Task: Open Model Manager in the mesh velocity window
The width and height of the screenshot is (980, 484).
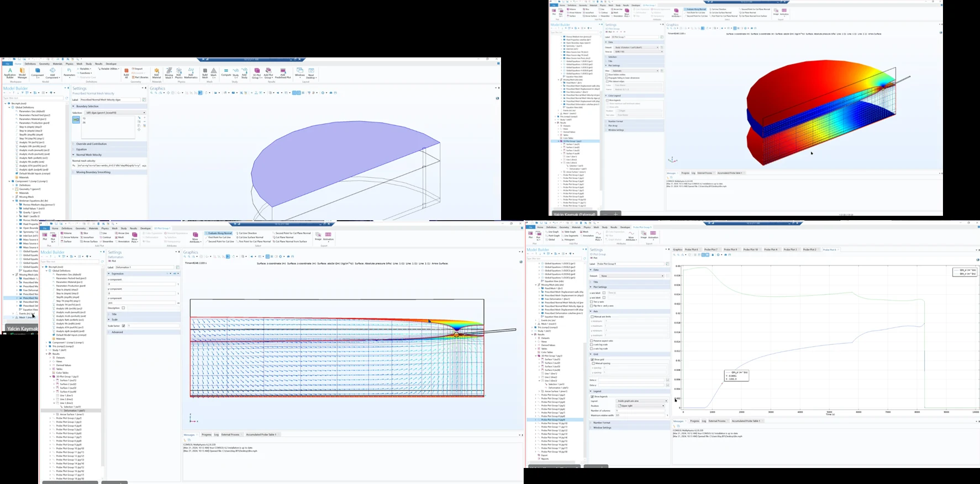Action: pyautogui.click(x=23, y=73)
